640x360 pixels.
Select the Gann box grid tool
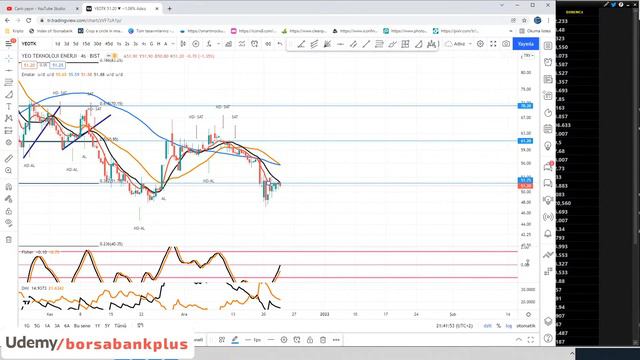405,44
